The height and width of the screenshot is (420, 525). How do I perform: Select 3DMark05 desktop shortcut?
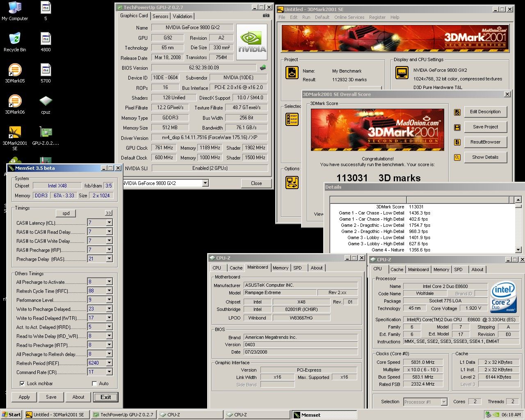15,73
